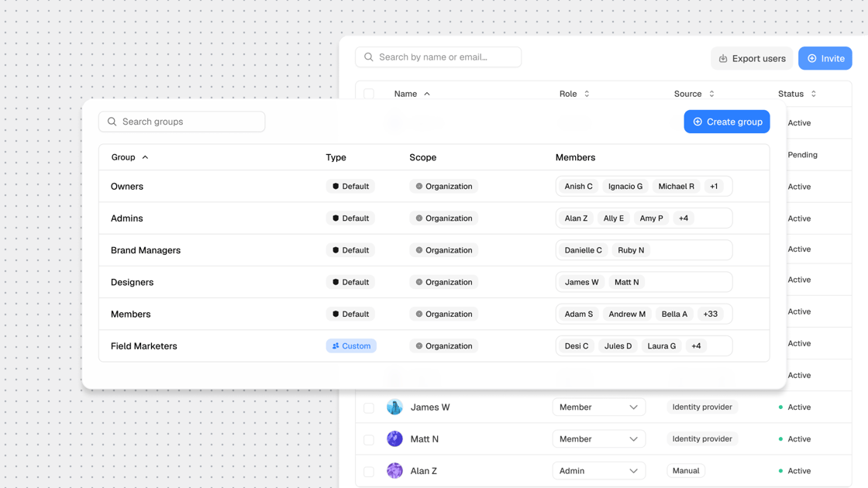Image resolution: width=868 pixels, height=488 pixels.
Task: Click the Custom type badge on Field Marketers
Action: (351, 345)
